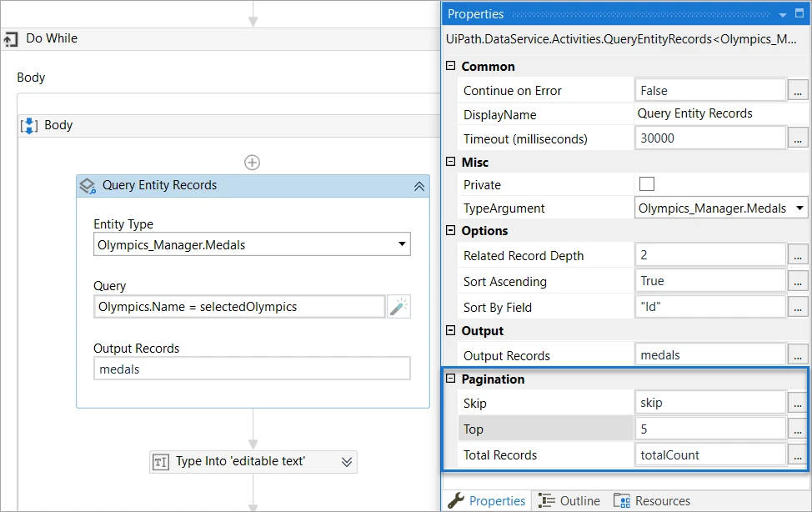Collapse the Options section
The height and width of the screenshot is (512, 812).
[450, 230]
